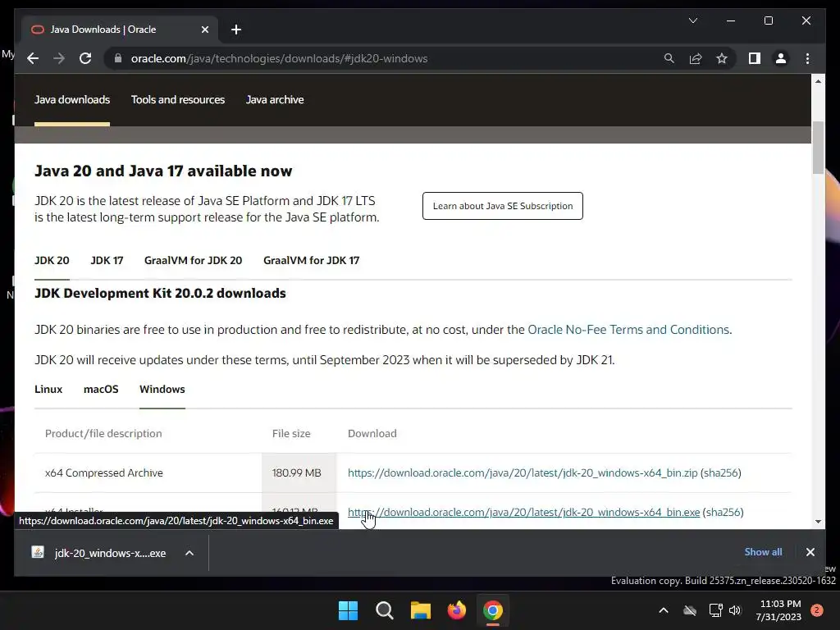Click the Product/file description column header
840x630 pixels.
click(103, 433)
